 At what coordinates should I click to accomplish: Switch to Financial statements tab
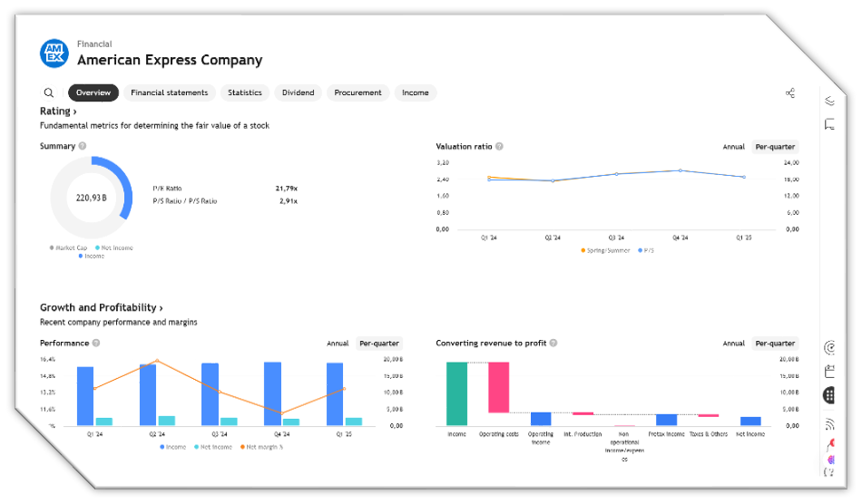(170, 92)
